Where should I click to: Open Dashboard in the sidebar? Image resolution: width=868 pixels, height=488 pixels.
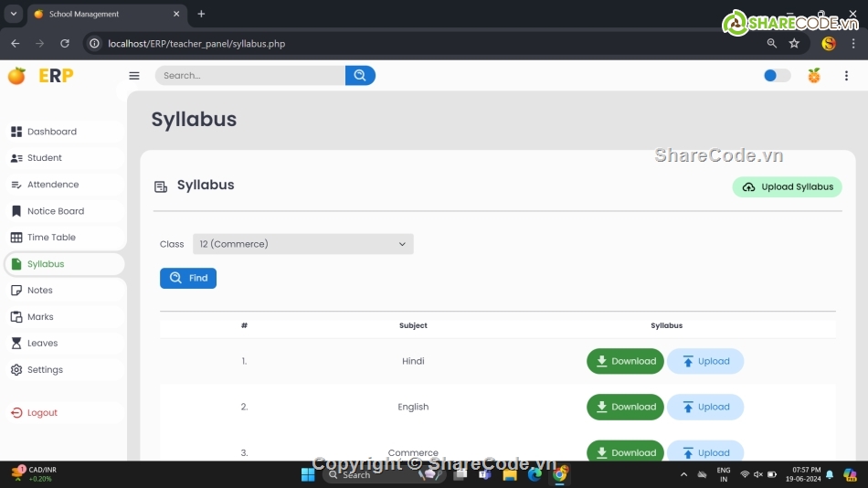coord(52,132)
